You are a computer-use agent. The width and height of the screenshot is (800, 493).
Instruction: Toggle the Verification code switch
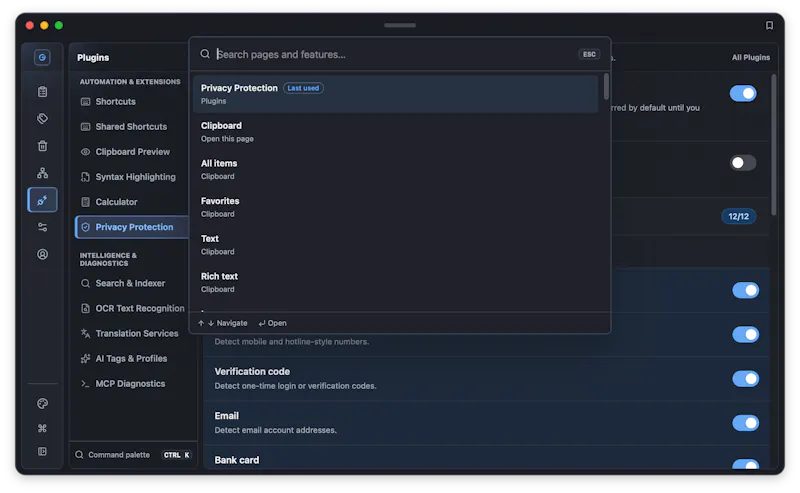pyautogui.click(x=745, y=379)
